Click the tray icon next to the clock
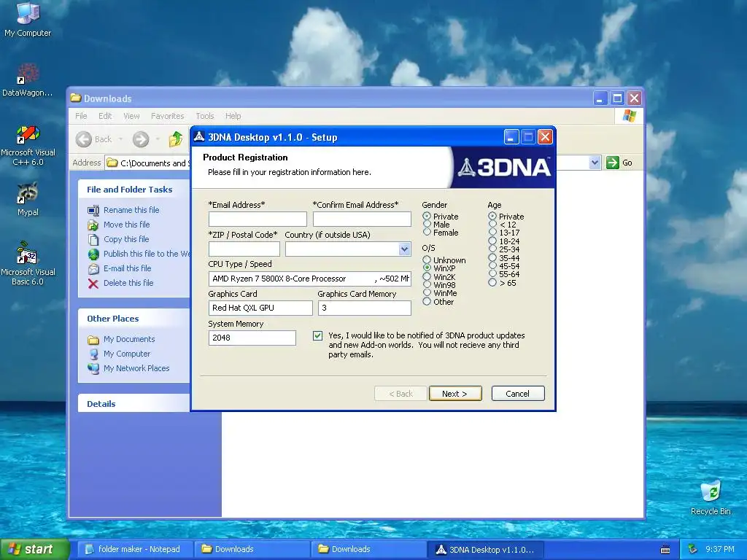 [x=693, y=549]
